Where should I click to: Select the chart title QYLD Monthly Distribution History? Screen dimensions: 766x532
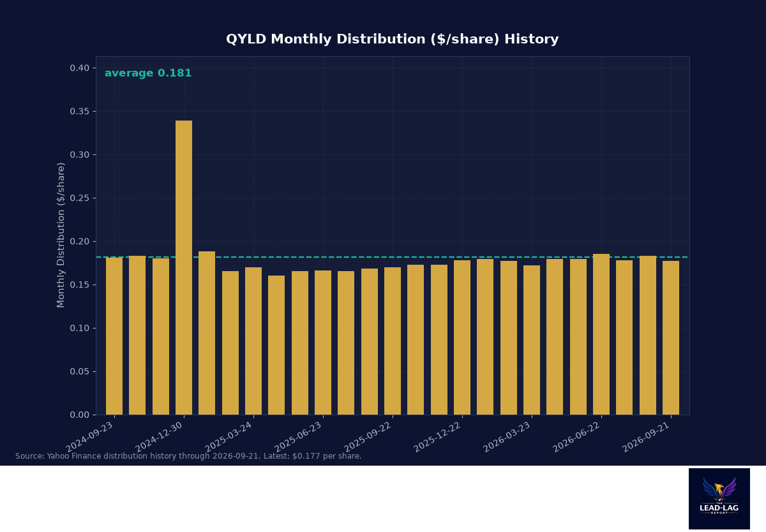[x=392, y=40]
